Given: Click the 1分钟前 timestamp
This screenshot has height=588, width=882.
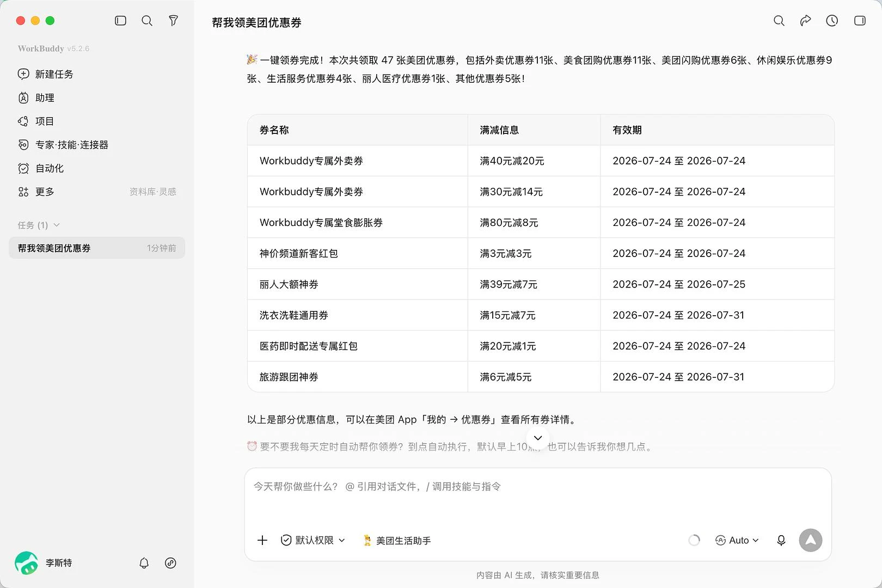Looking at the screenshot, I should (x=162, y=248).
